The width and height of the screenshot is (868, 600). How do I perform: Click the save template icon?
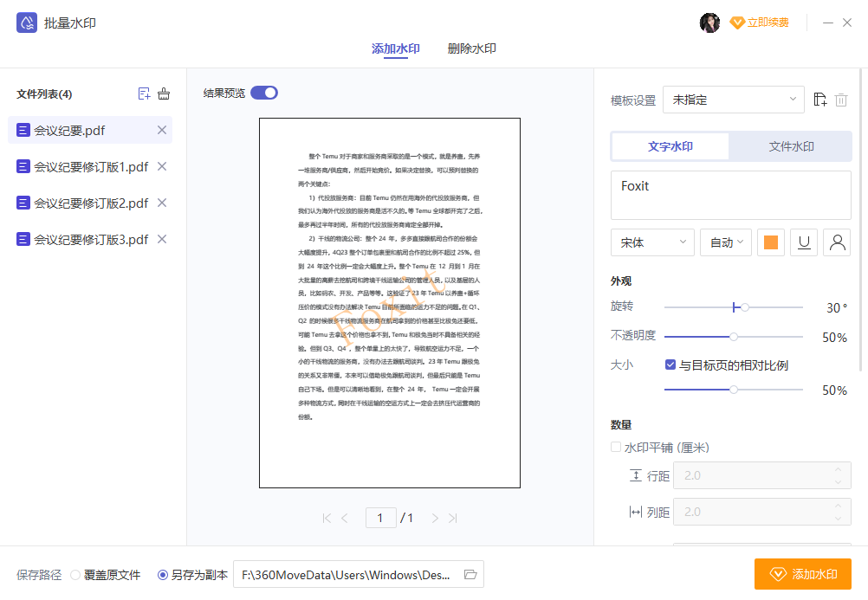(x=820, y=100)
